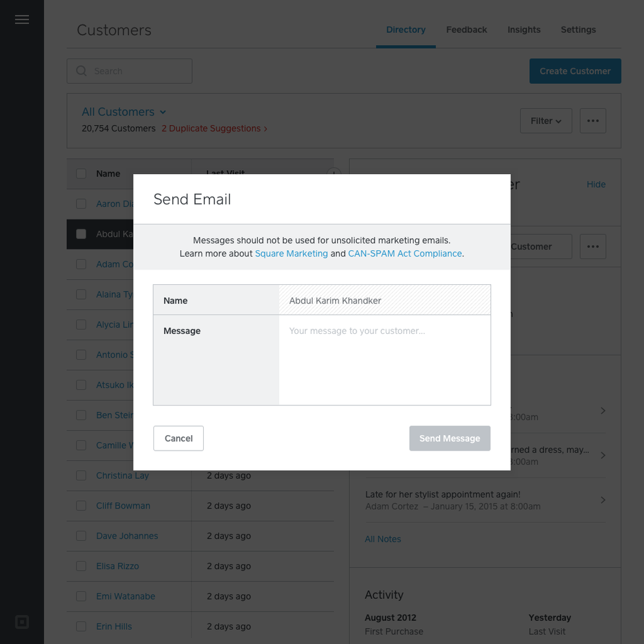644x644 pixels.
Task: Click Cancel in Send Email dialog
Action: pos(179,438)
